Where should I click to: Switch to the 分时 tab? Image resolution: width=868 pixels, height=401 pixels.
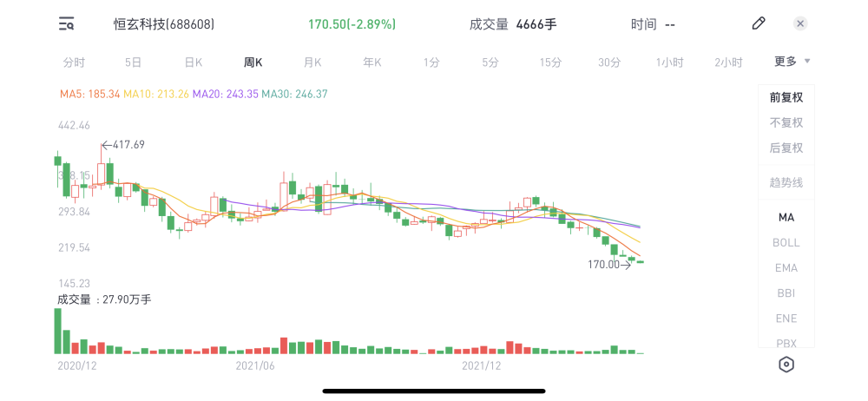coord(74,62)
